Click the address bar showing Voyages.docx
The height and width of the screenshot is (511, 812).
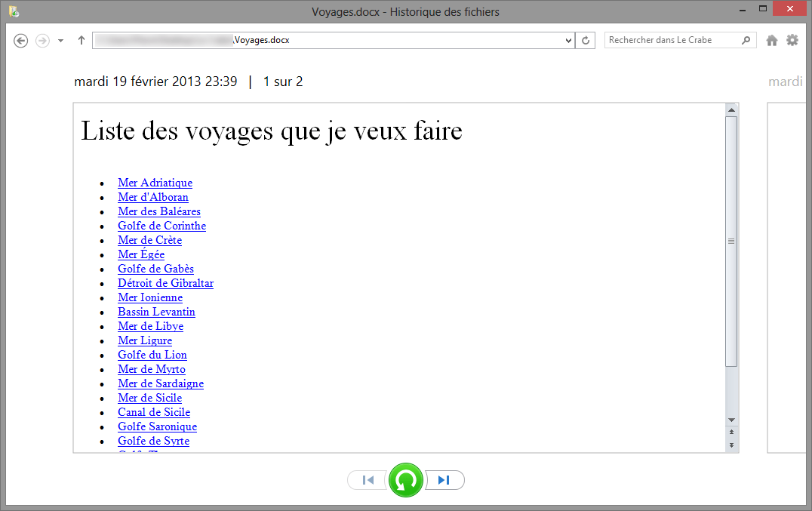[333, 41]
